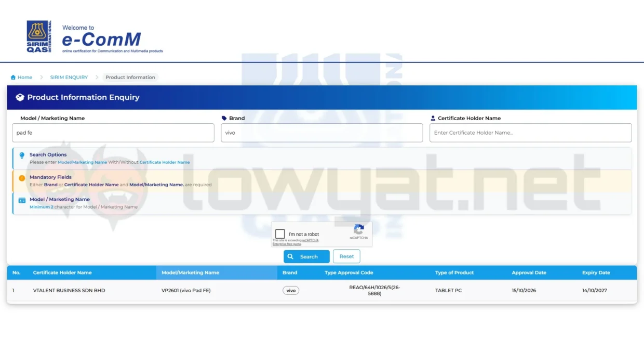Sort by Brand column header

tap(290, 273)
